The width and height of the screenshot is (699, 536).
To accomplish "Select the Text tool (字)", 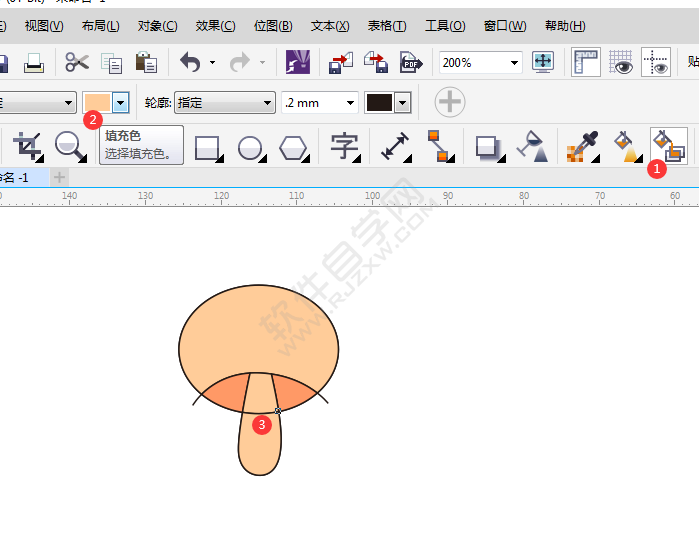I will [x=344, y=148].
